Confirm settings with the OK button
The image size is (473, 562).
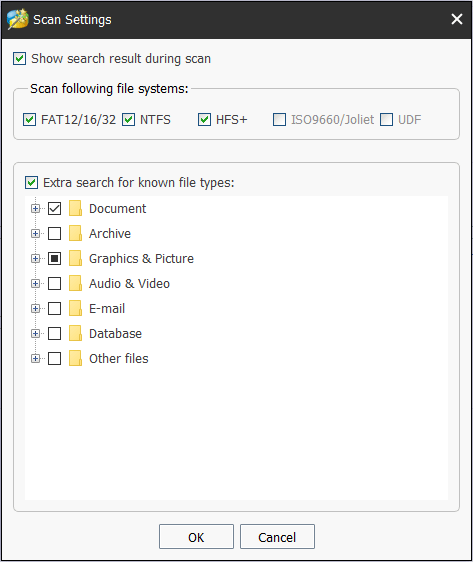click(196, 537)
